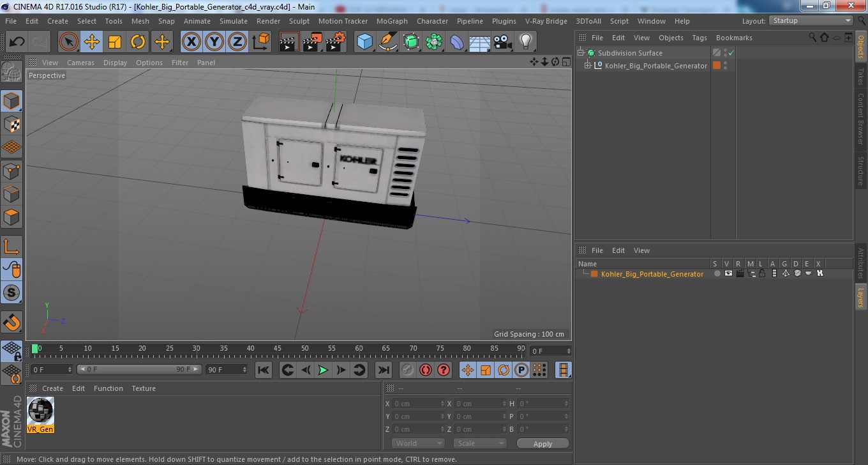Add a Cube primitive object

[364, 42]
